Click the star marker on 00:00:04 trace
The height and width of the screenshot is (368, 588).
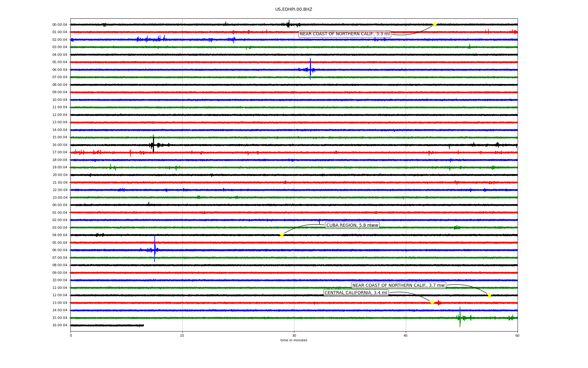tap(434, 25)
